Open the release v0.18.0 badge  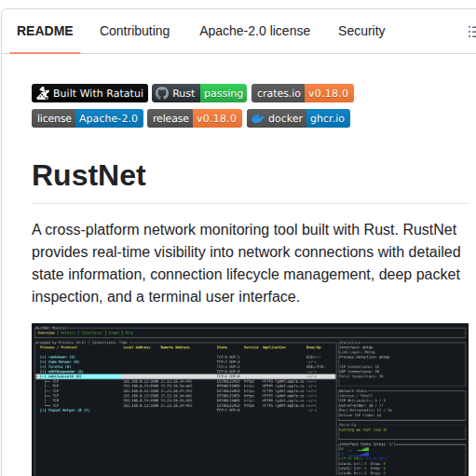tap(195, 118)
